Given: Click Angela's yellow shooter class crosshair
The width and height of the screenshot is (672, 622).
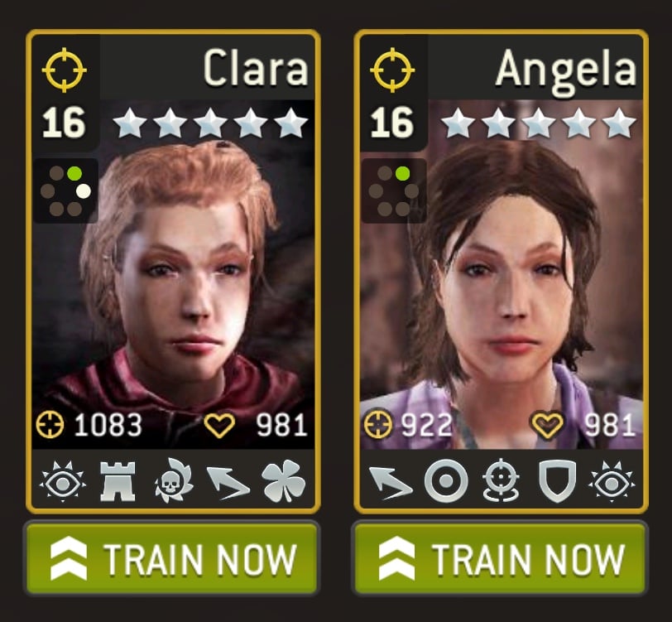Looking at the screenshot, I should coord(392,70).
